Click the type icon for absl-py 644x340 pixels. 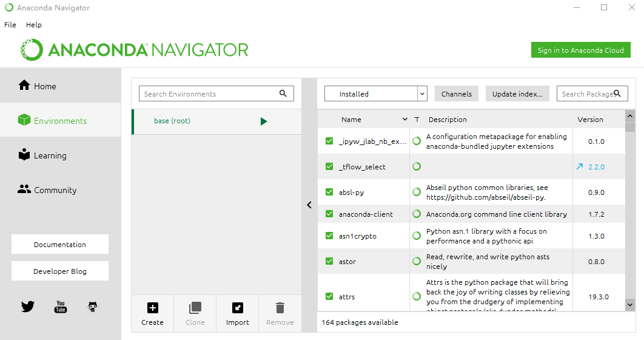tap(417, 192)
